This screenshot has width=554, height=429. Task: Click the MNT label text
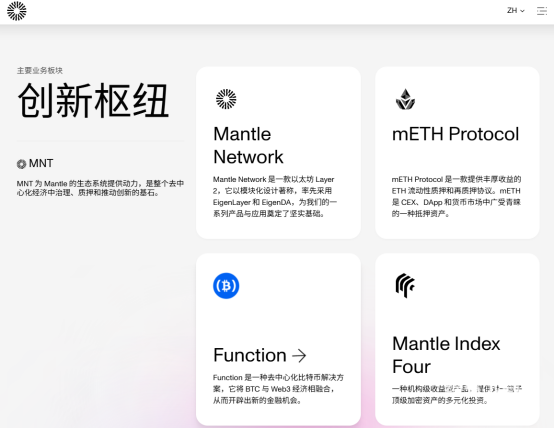point(41,164)
